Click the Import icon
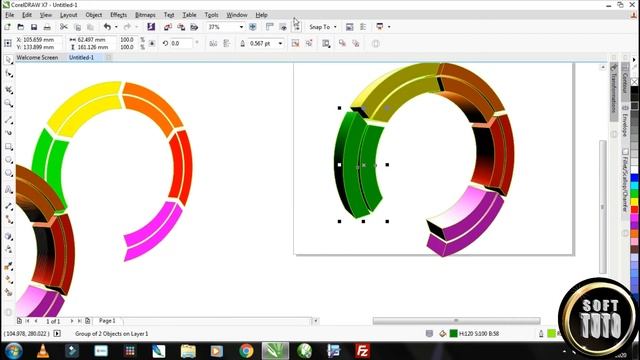 168,27
